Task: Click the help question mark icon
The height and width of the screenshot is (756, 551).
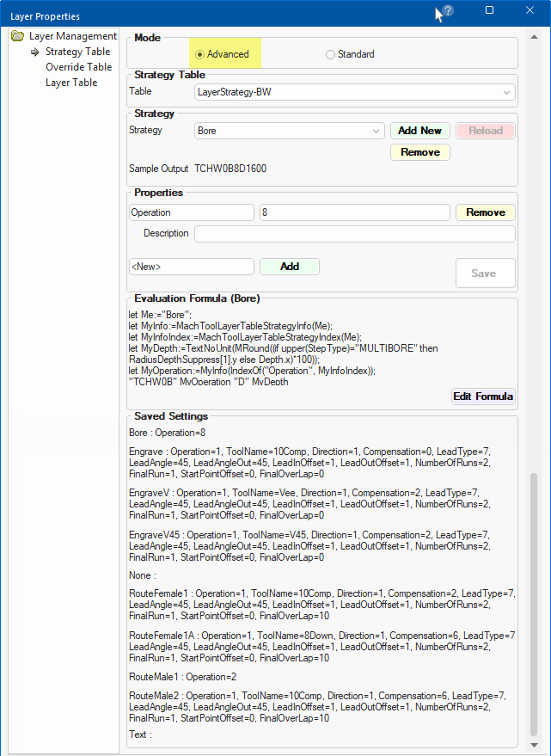Action: point(448,11)
